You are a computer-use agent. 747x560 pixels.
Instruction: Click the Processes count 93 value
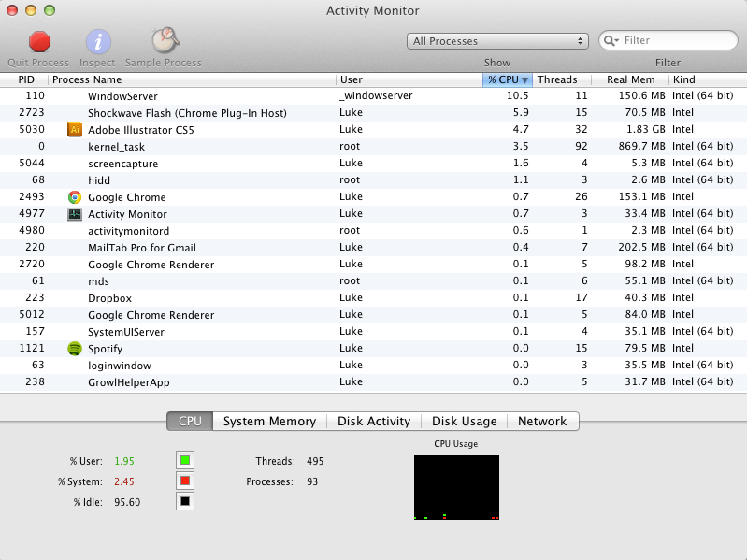point(312,481)
